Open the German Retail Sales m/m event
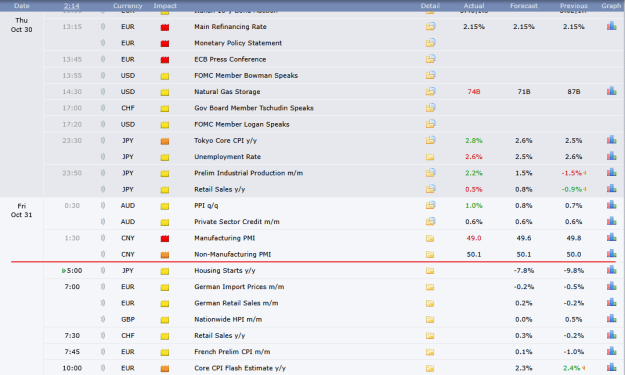 236,303
